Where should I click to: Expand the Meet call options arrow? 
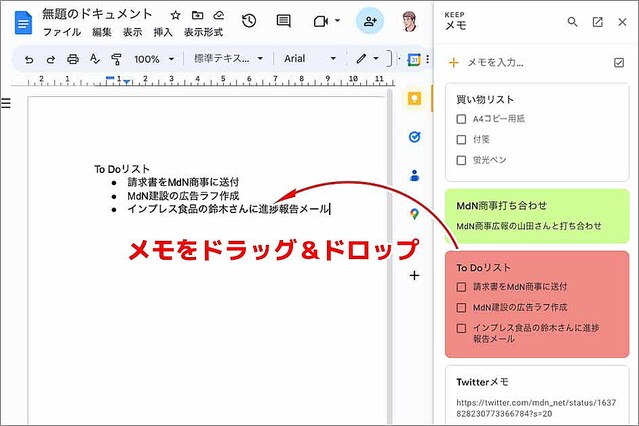337,20
